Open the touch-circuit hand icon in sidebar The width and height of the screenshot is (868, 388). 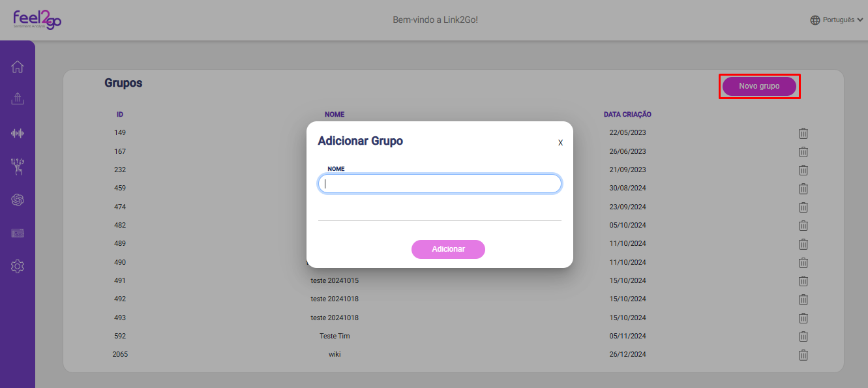tap(18, 167)
